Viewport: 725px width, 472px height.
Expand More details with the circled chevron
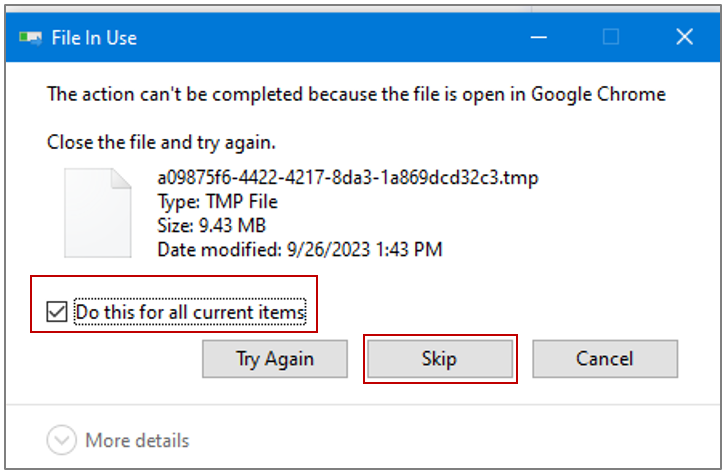(61, 440)
